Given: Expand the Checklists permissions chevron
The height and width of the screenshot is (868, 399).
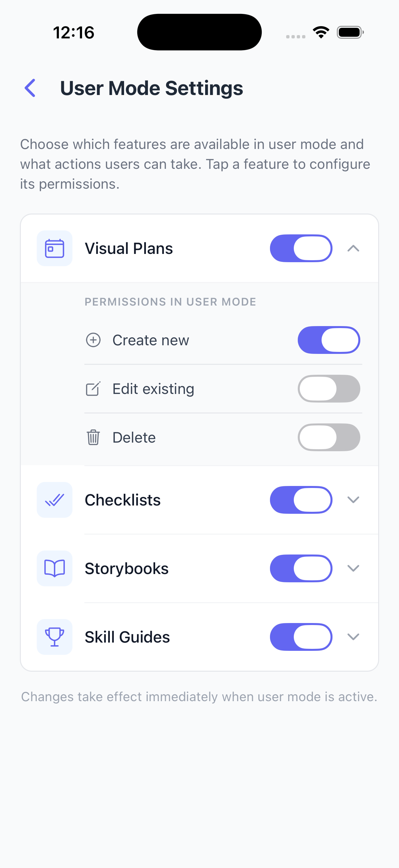Looking at the screenshot, I should coord(353,500).
